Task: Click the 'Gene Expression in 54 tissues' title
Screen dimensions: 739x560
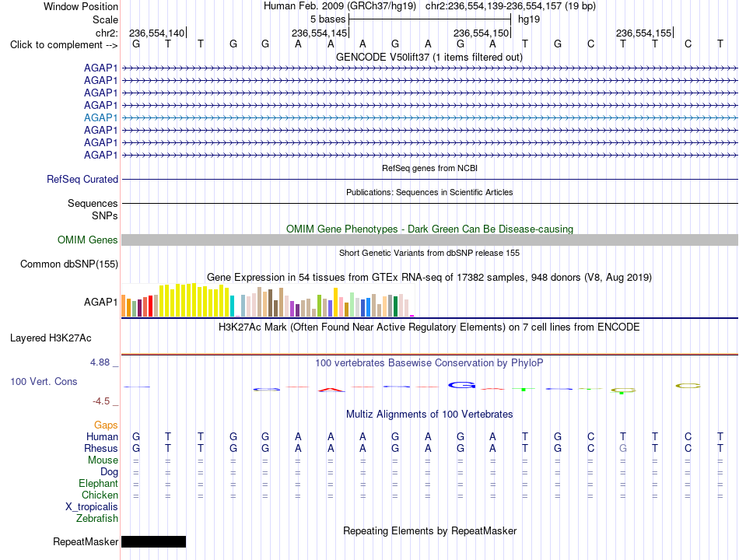Action: [429, 277]
